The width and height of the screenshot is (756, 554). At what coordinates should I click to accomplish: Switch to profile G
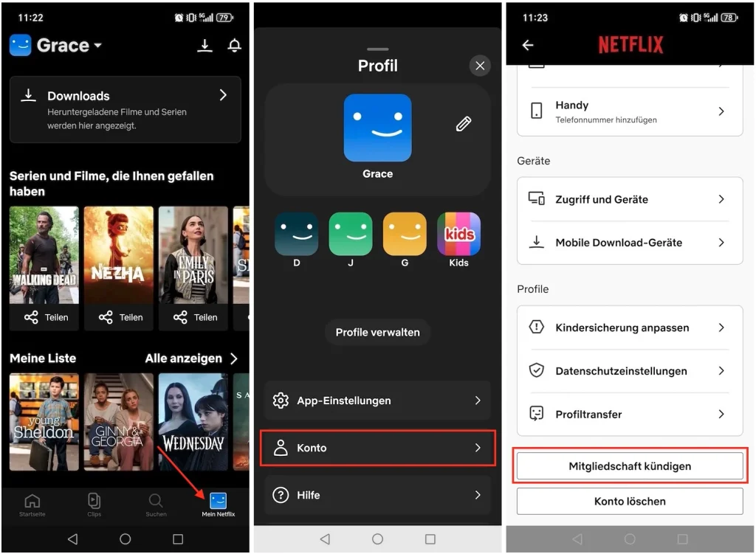click(x=405, y=234)
